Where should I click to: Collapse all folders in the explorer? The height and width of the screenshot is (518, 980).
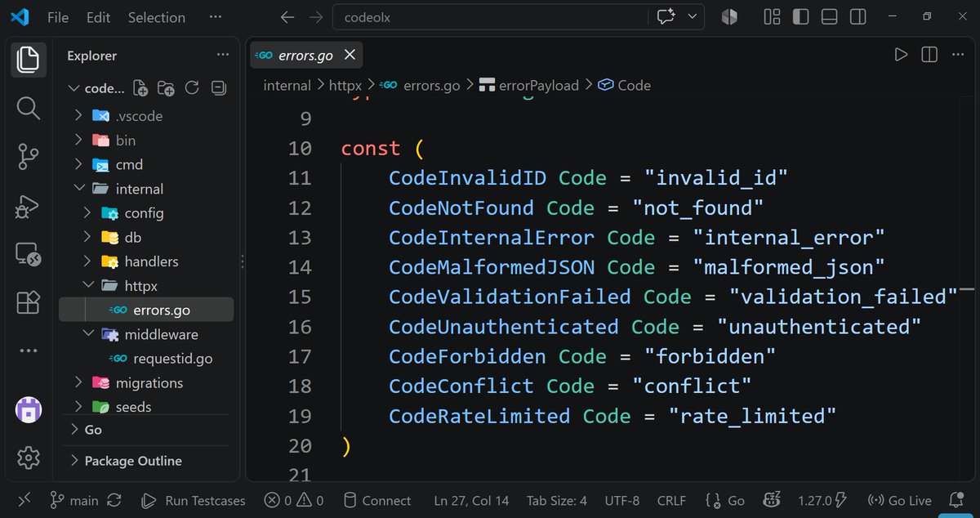218,88
